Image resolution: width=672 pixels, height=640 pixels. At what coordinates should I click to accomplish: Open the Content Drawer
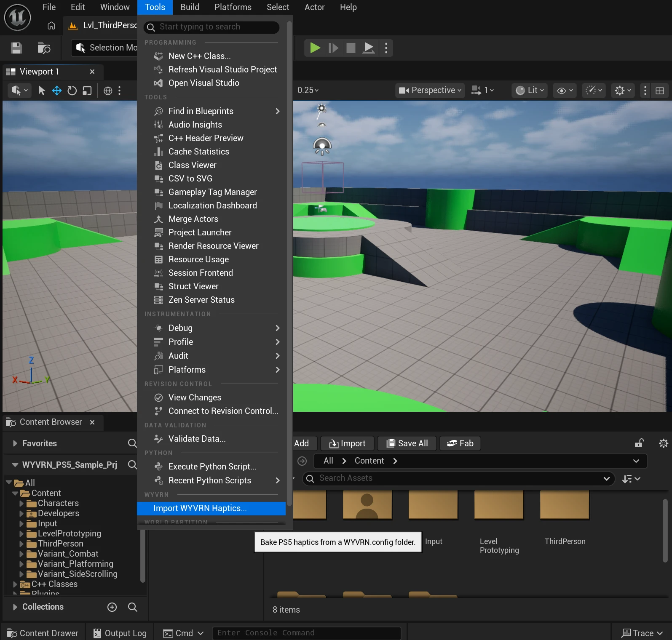[43, 633]
